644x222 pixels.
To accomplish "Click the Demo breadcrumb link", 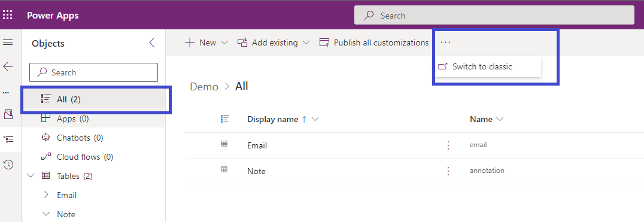I will (204, 87).
